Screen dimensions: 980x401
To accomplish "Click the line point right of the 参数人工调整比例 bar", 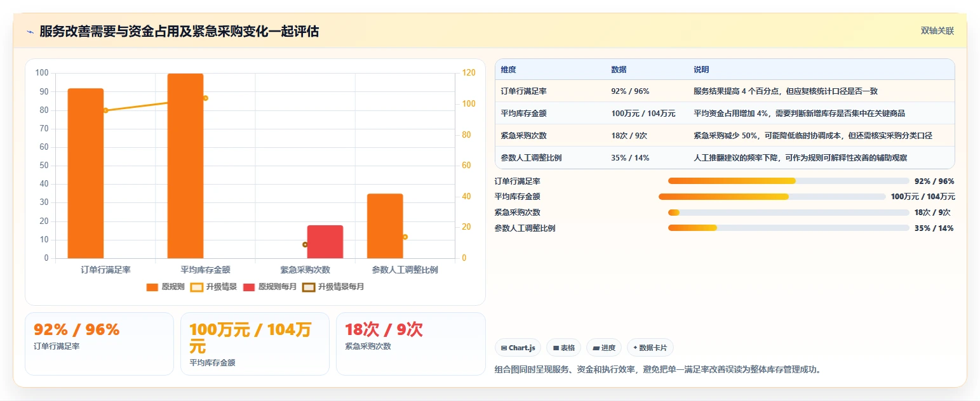I will tap(405, 237).
